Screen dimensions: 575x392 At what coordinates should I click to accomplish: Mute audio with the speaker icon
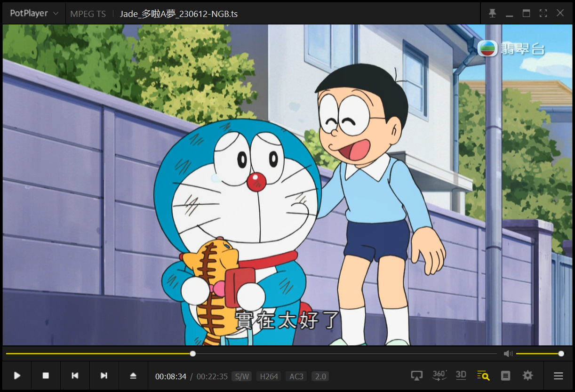click(508, 353)
